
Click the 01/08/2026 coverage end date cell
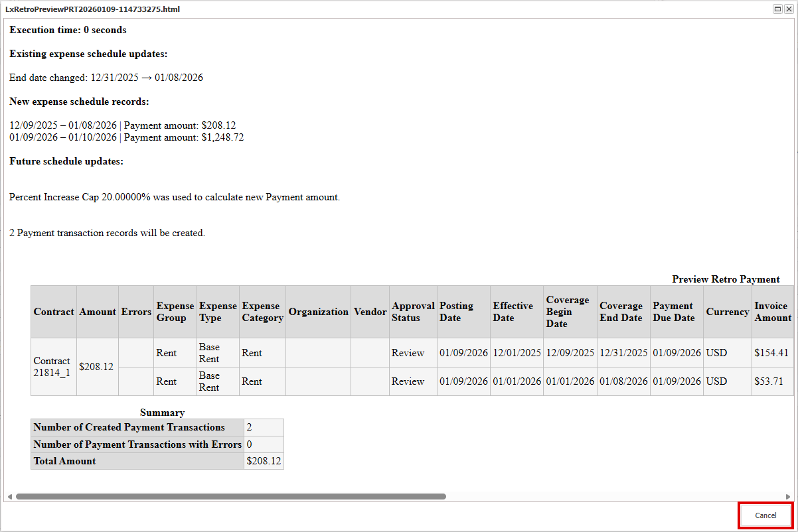click(x=623, y=381)
